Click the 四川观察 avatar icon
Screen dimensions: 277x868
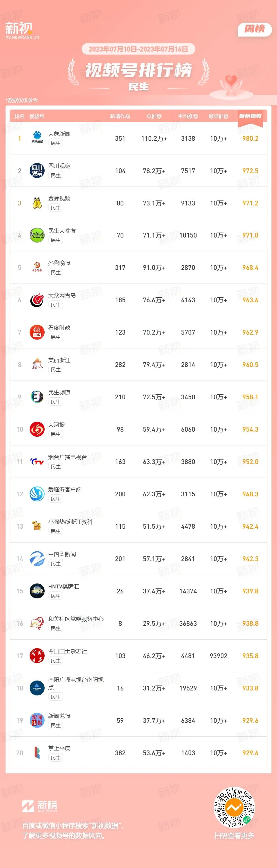click(x=37, y=171)
